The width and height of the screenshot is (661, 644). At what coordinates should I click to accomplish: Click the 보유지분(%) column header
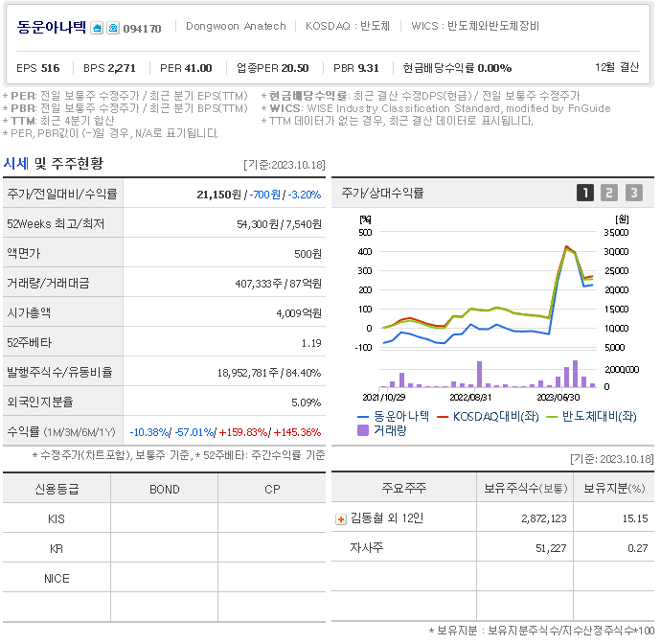pos(614,488)
